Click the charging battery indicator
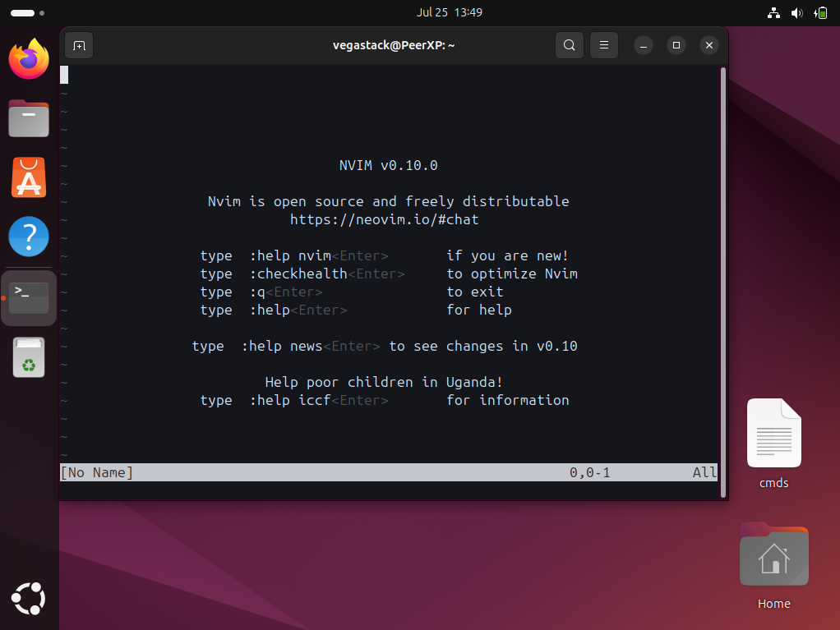This screenshot has width=840, height=630. coord(820,13)
